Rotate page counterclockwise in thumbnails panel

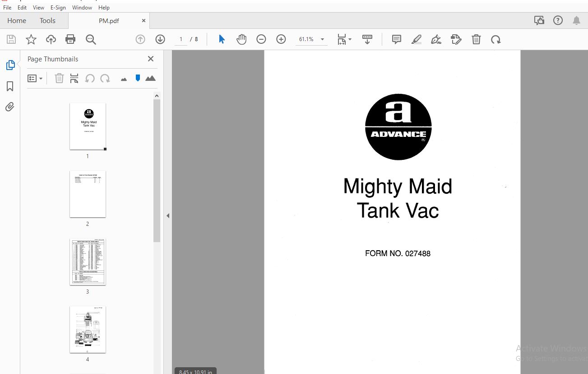[x=90, y=79]
